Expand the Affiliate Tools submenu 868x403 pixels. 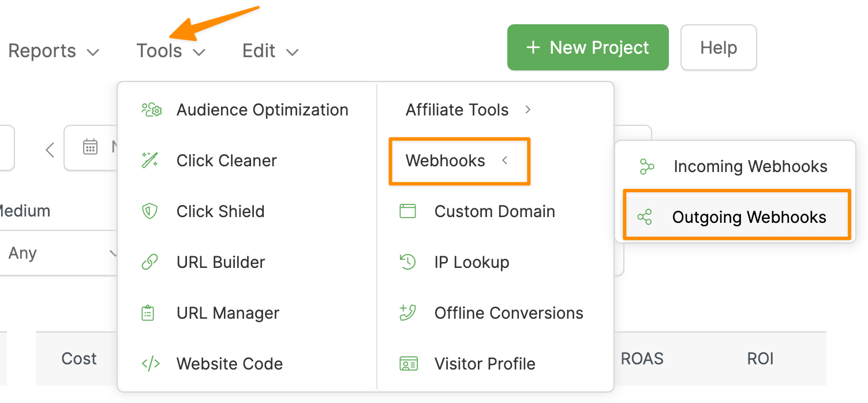[467, 110]
